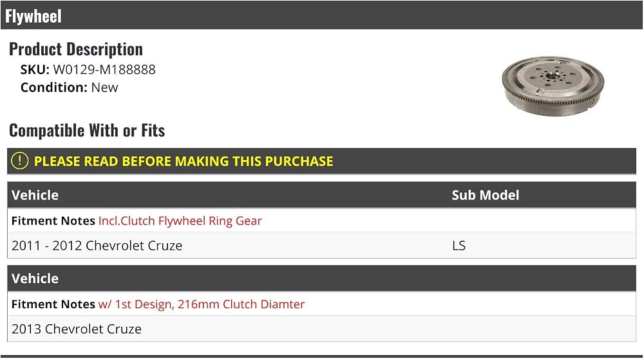Click the first Vehicle column header
Image resolution: width=644 pixels, height=359 pixels.
[35, 195]
